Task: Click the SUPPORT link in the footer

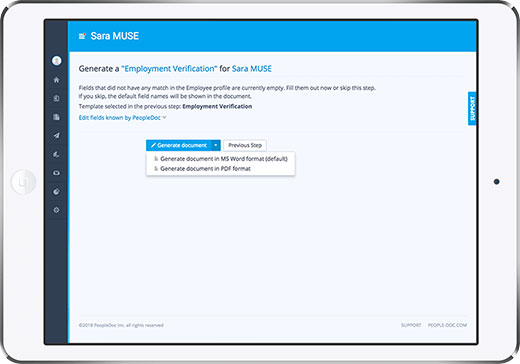Action: 411,325
